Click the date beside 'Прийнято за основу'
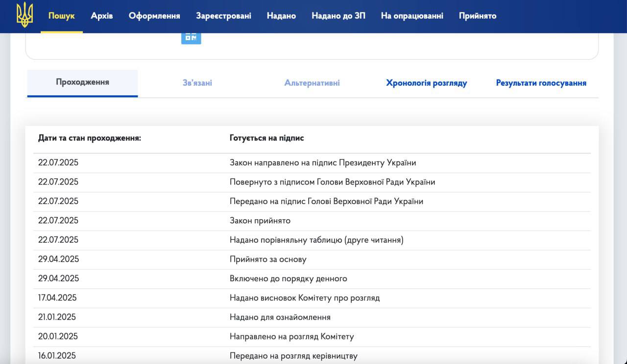Screen dimensions: 627x364 tap(58, 259)
